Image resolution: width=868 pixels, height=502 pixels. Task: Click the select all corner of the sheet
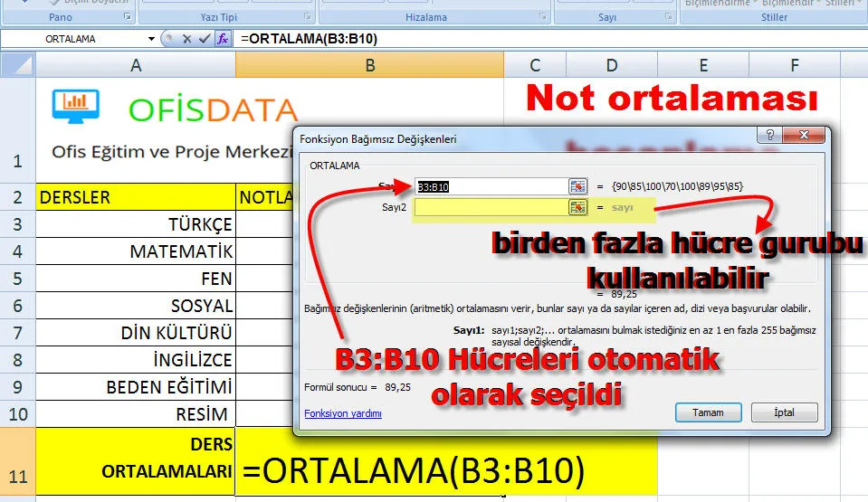pos(18,64)
